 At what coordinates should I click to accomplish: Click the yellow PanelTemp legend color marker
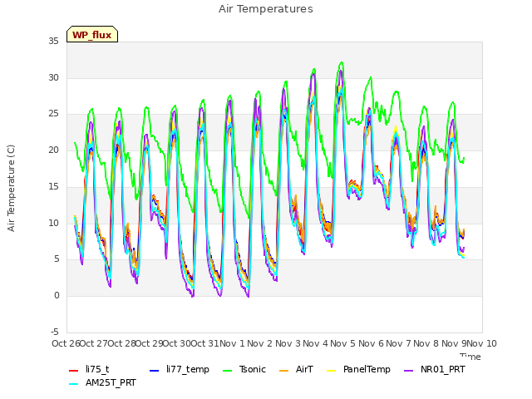point(331,370)
